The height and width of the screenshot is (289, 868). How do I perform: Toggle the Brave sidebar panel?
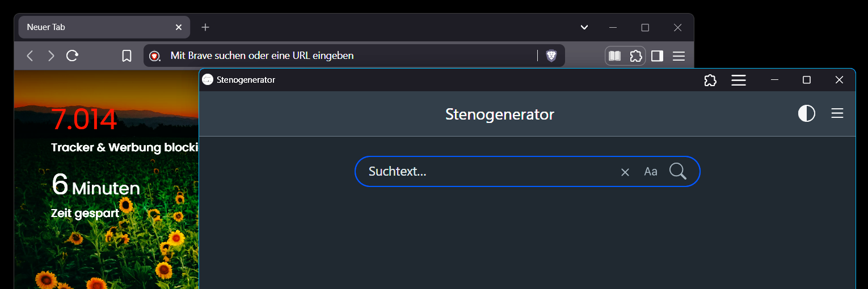pos(657,56)
